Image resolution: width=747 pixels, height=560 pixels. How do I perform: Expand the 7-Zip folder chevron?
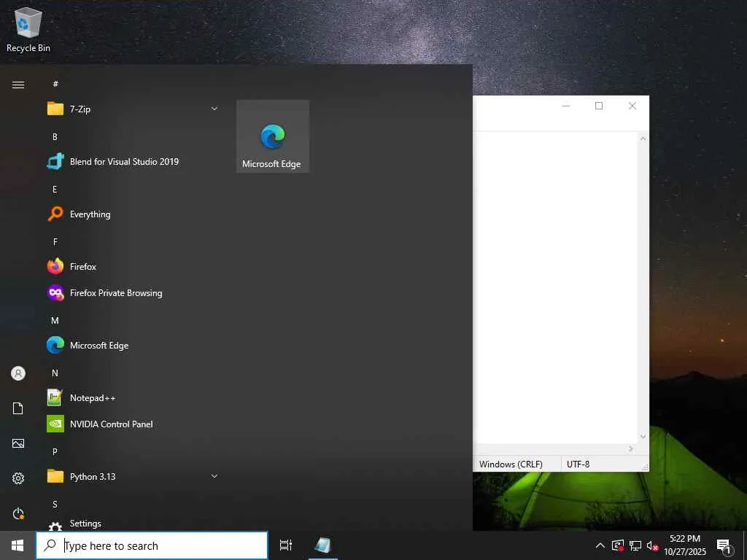(x=214, y=109)
